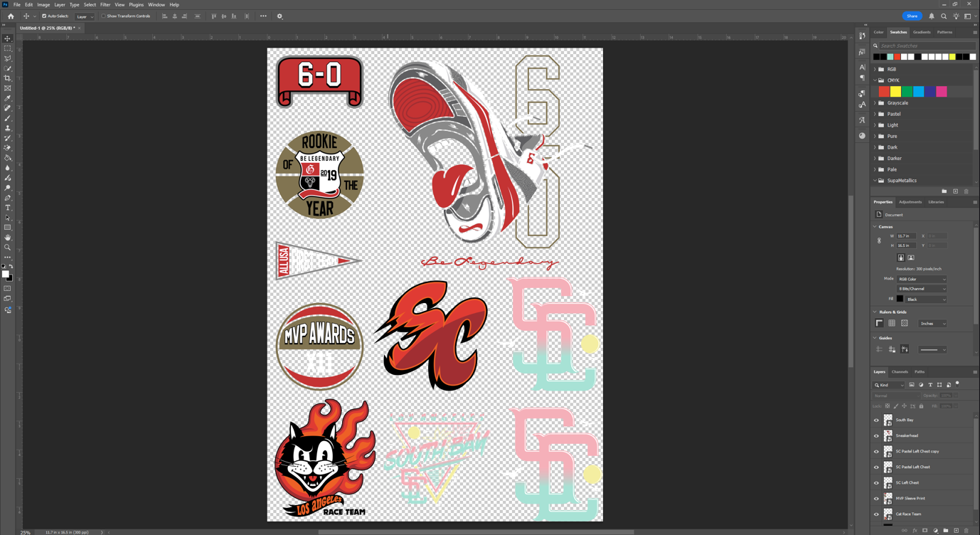
Task: Hide the MVP Sleeve Print layer
Action: 876,498
